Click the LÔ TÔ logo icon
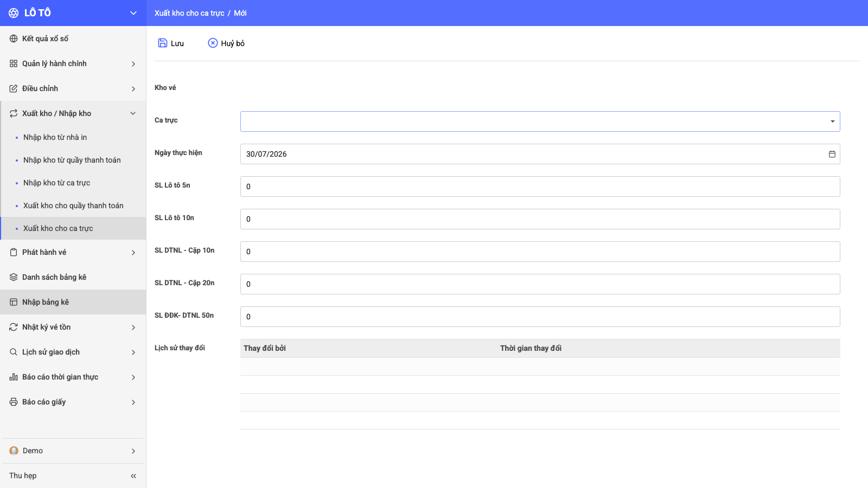This screenshot has width=868, height=488. pyautogui.click(x=14, y=13)
